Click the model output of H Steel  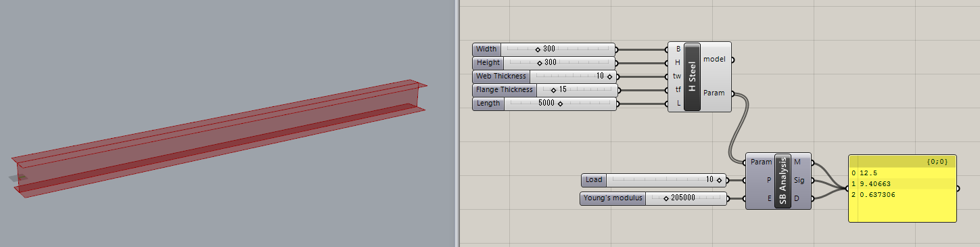point(714,60)
